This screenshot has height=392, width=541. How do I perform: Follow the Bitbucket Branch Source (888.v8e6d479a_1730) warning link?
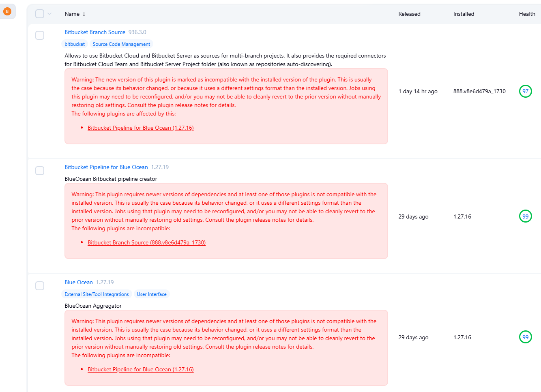click(x=146, y=242)
